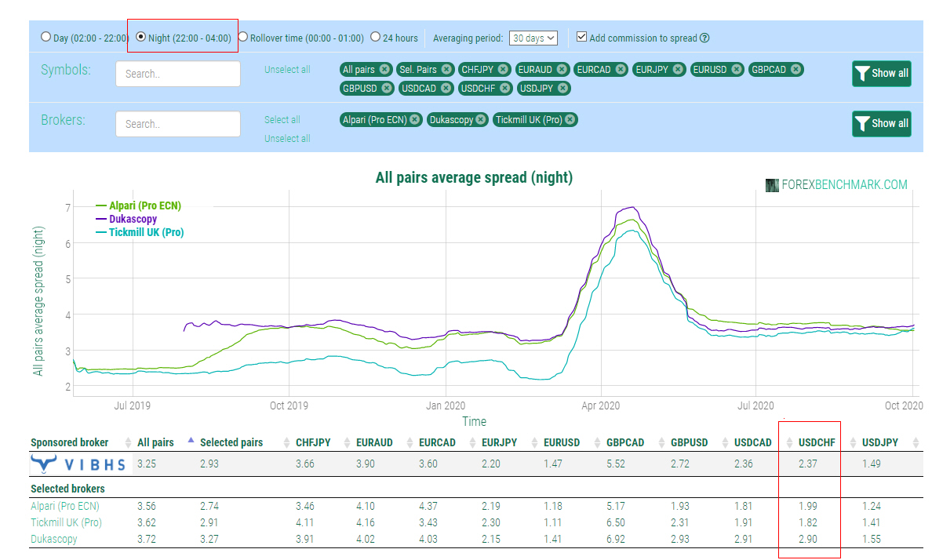Click Unselect all for Symbols
The width and height of the screenshot is (932, 560).
click(x=287, y=70)
